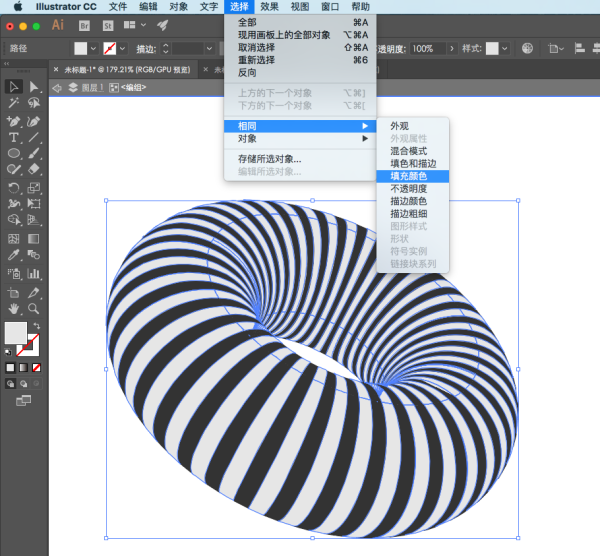600x556 pixels.
Task: Select the Eyedropper tool
Action: 13,255
